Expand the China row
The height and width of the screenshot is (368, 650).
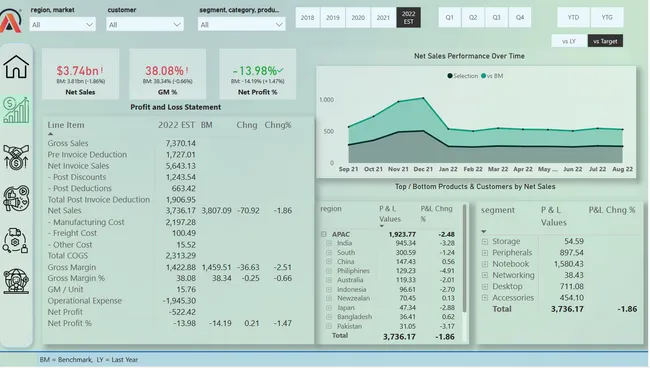click(x=329, y=261)
